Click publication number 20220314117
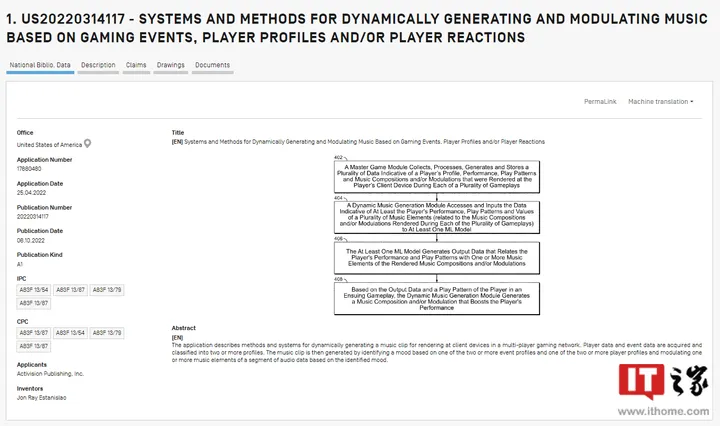The image size is (720, 426). pyautogui.click(x=33, y=216)
